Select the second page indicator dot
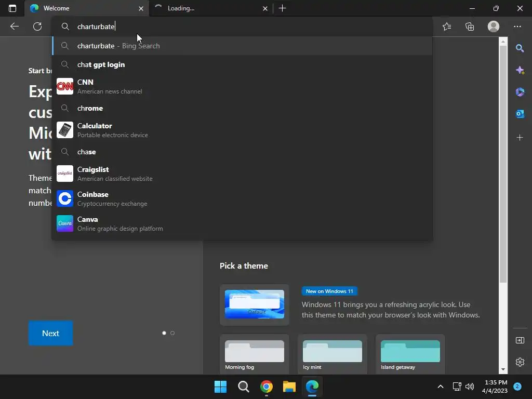Screen dimensions: 532x399 click(x=172, y=333)
